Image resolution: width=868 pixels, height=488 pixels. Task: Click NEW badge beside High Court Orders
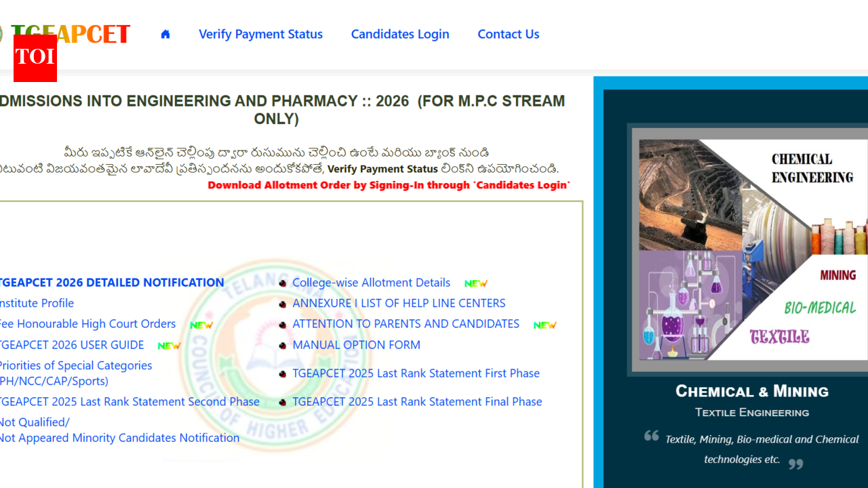point(201,325)
